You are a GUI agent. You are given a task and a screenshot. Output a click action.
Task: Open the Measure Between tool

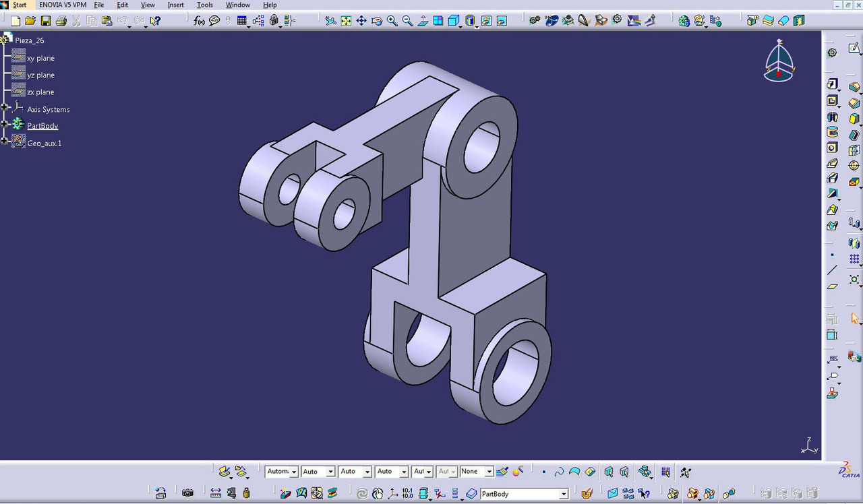(216, 493)
